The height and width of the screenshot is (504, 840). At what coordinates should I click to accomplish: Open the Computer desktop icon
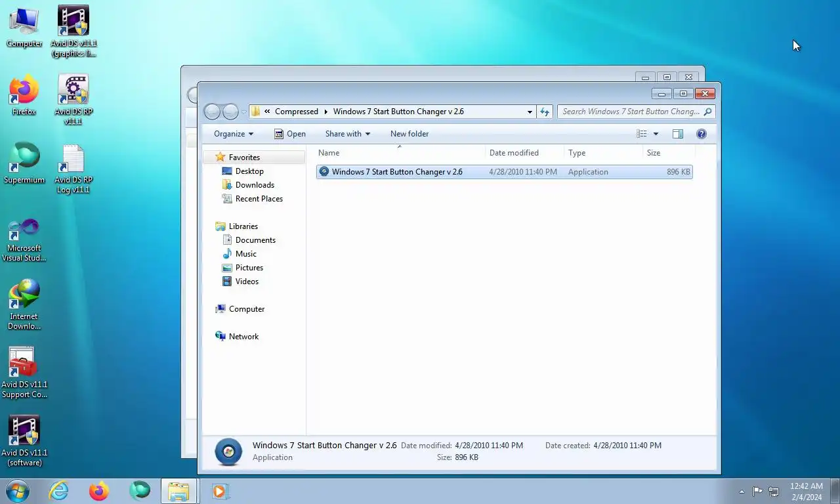click(x=24, y=28)
